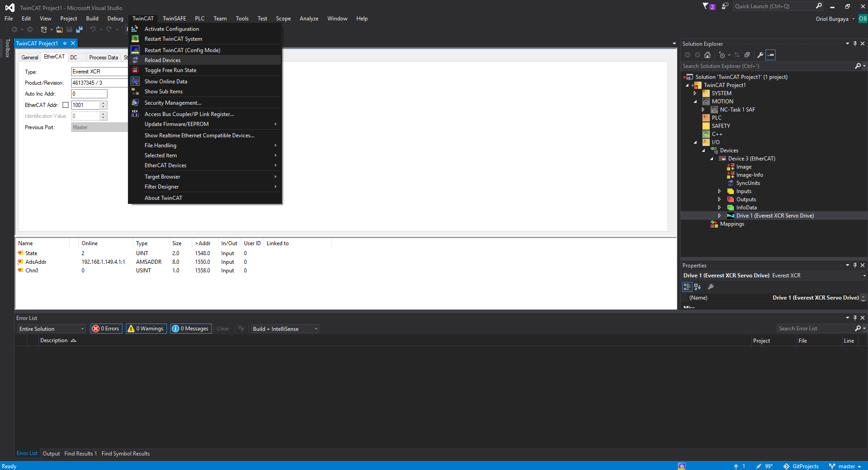Choose Activate Configuration menu entry
The width and height of the screenshot is (868, 470).
point(171,29)
